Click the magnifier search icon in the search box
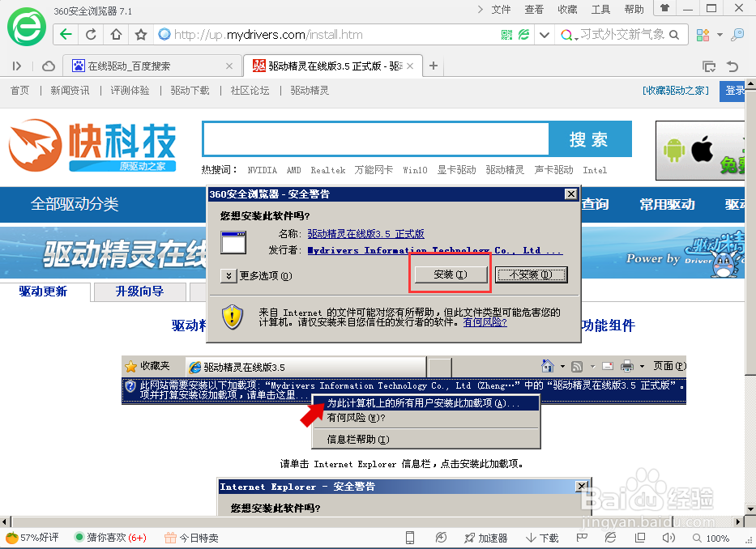 tap(674, 35)
